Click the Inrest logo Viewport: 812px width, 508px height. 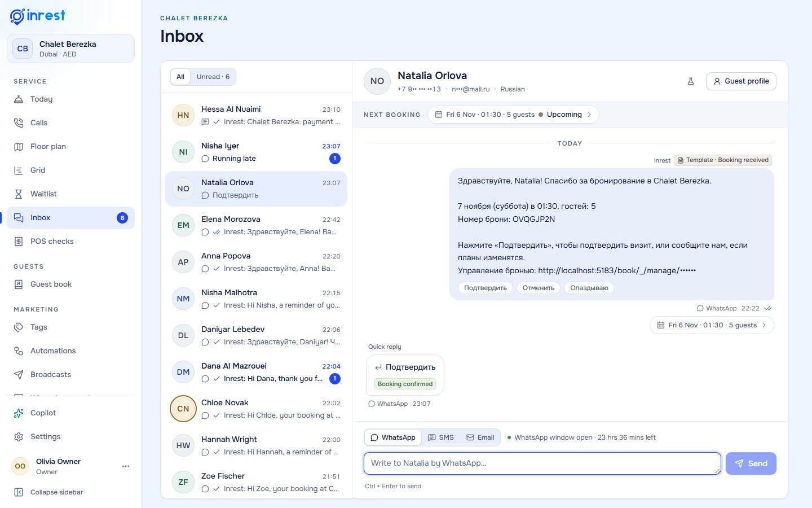[37, 16]
